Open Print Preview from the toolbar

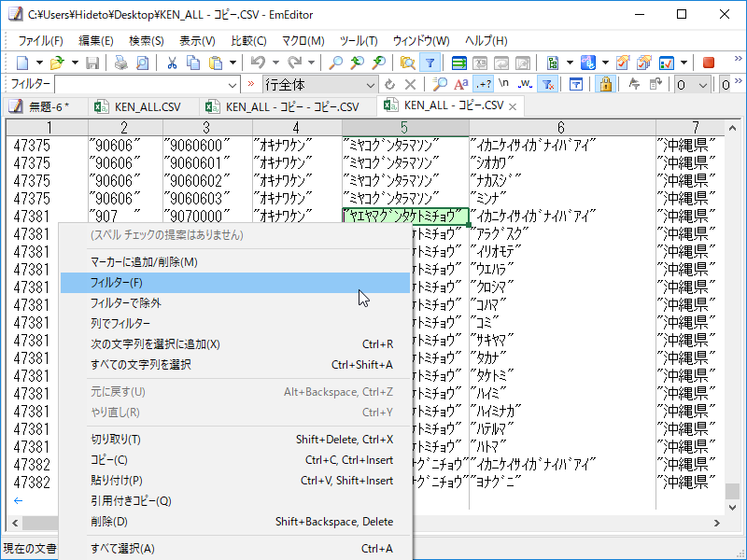point(142,63)
